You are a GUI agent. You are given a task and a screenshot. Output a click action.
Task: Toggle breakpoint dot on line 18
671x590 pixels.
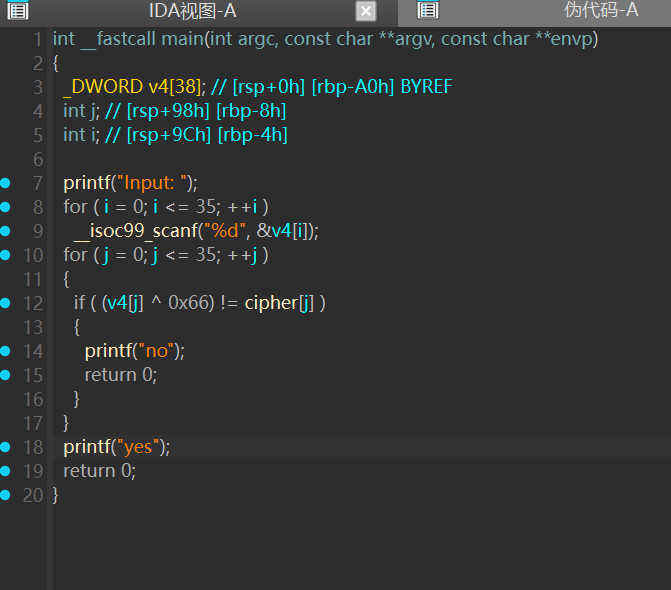[5, 447]
